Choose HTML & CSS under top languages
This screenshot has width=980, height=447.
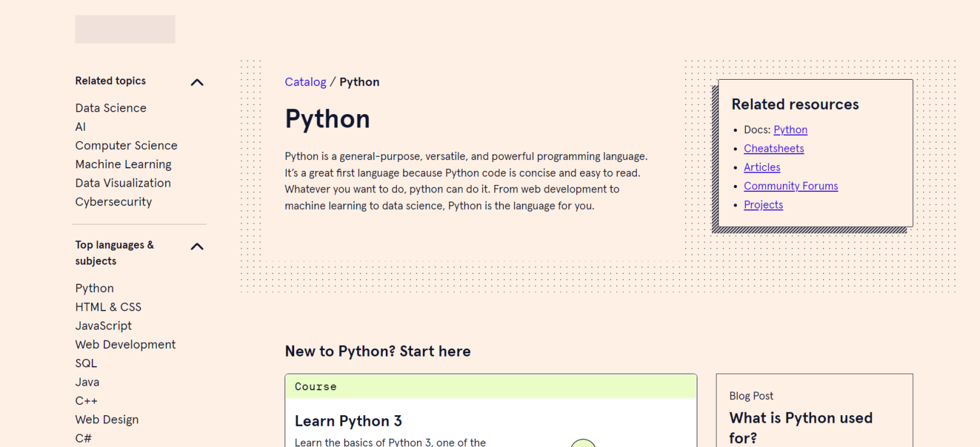coord(108,307)
